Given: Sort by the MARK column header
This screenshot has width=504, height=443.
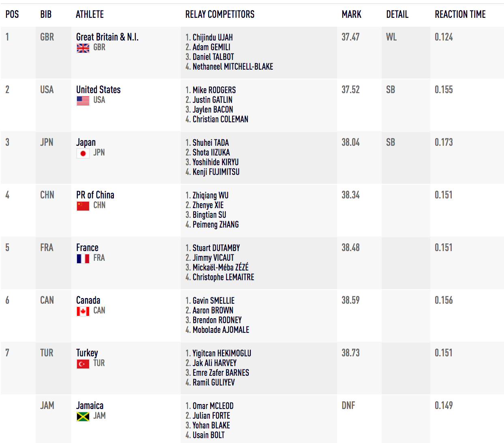Looking at the screenshot, I should [x=351, y=15].
